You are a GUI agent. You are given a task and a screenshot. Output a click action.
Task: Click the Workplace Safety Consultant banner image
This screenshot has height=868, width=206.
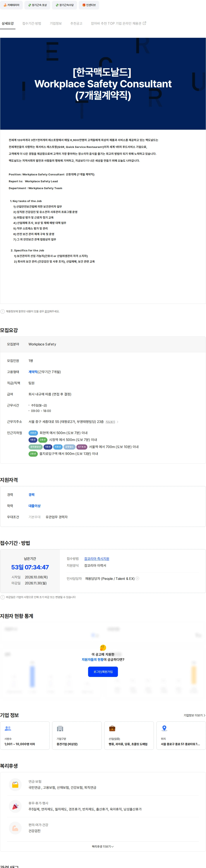103,84
